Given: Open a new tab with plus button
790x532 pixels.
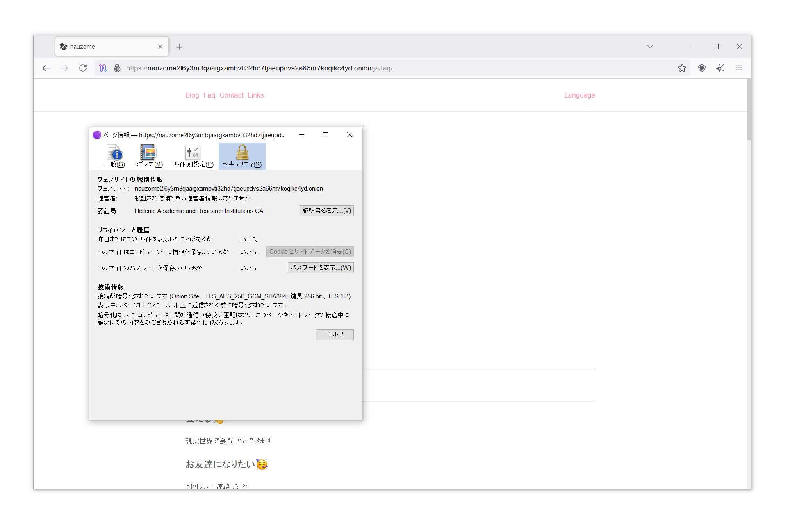Looking at the screenshot, I should click(180, 47).
